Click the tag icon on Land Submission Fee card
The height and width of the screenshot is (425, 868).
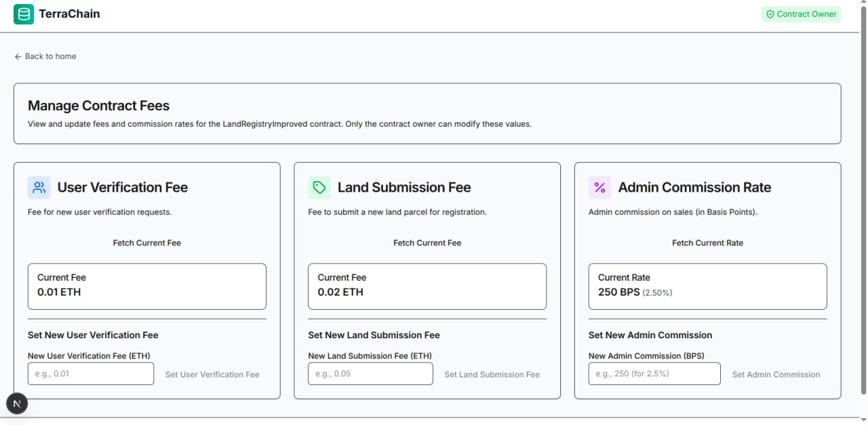[319, 187]
